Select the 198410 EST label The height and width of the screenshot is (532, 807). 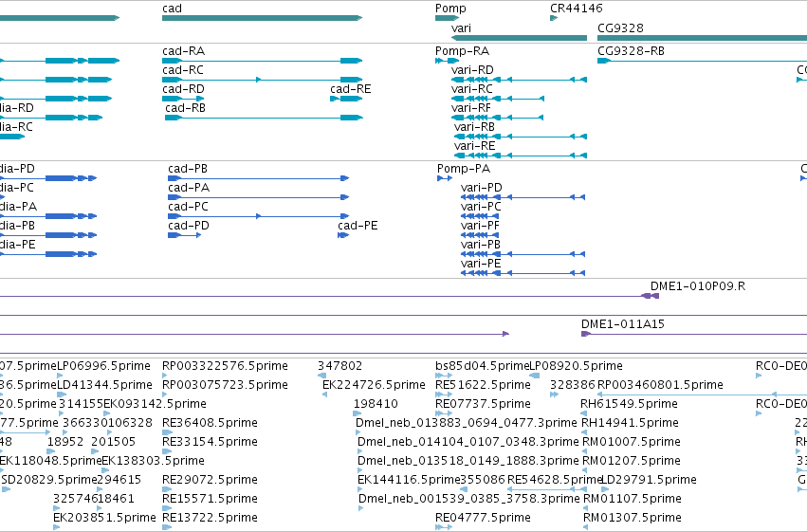[x=376, y=404]
